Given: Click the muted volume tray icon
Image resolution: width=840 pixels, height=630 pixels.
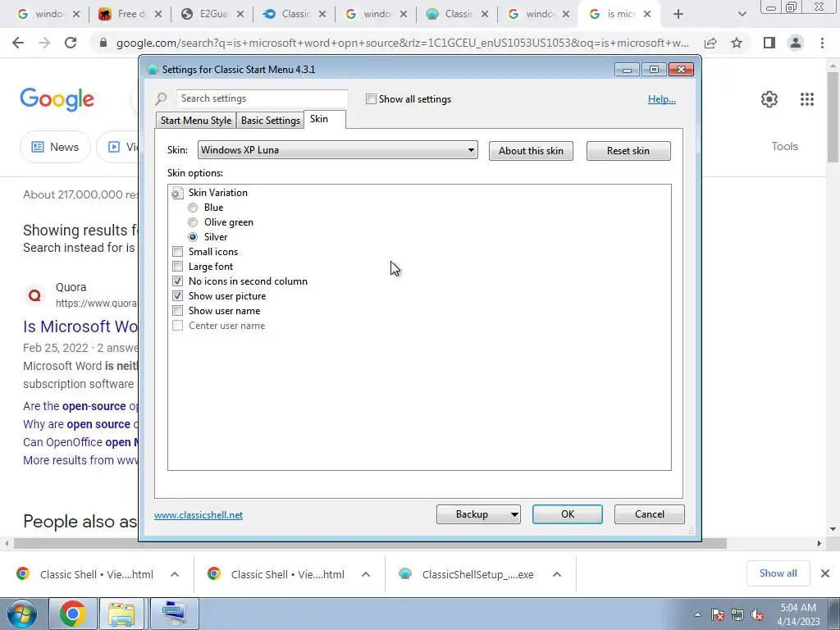Looking at the screenshot, I should (x=757, y=615).
